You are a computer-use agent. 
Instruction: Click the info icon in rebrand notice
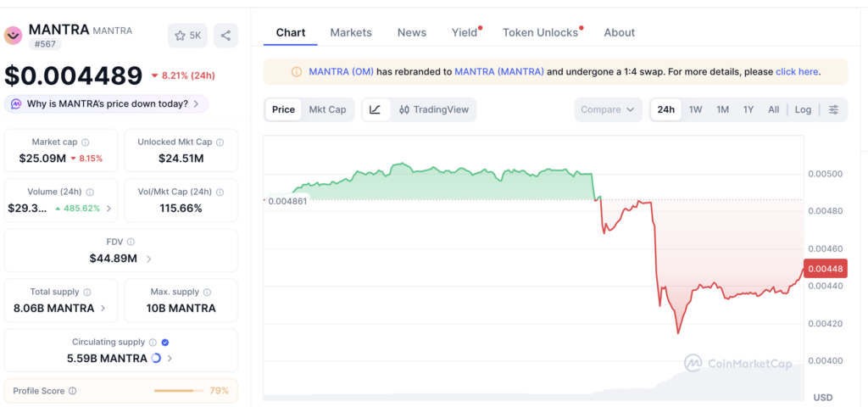point(297,72)
